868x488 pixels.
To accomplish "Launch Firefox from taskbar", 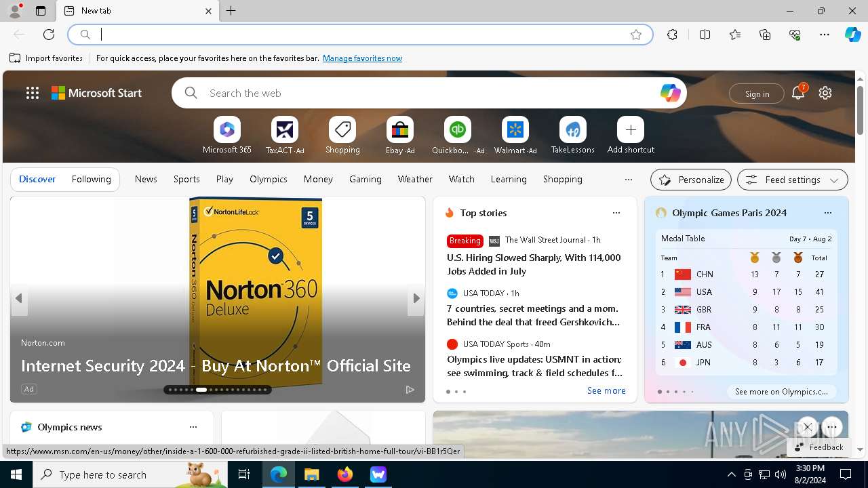I will click(345, 474).
